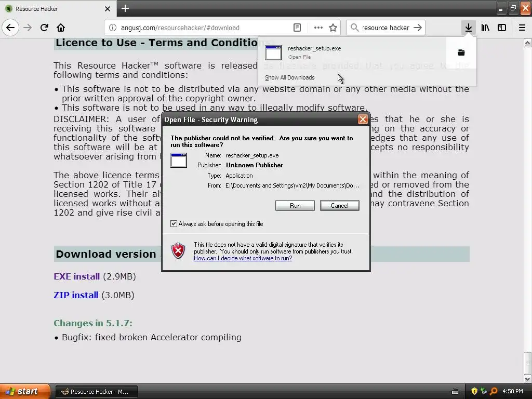The height and width of the screenshot is (399, 532).
Task: Click Resource Hacker taskbar button
Action: [96, 392]
